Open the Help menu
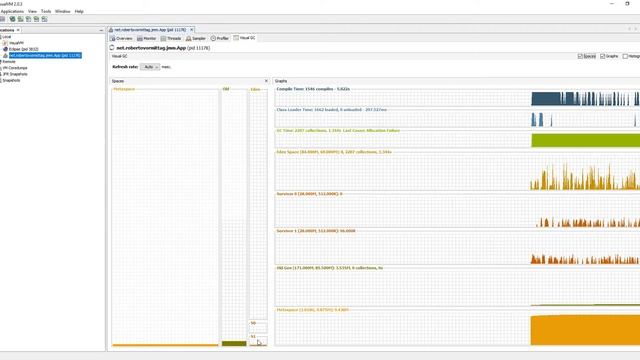Screen dimensions: 640x360 tap(79, 11)
